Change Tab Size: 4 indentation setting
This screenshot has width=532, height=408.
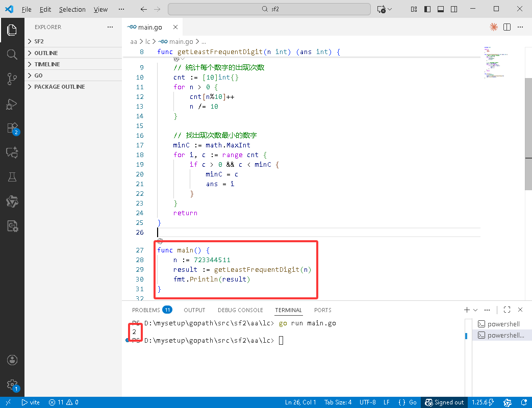(338, 402)
